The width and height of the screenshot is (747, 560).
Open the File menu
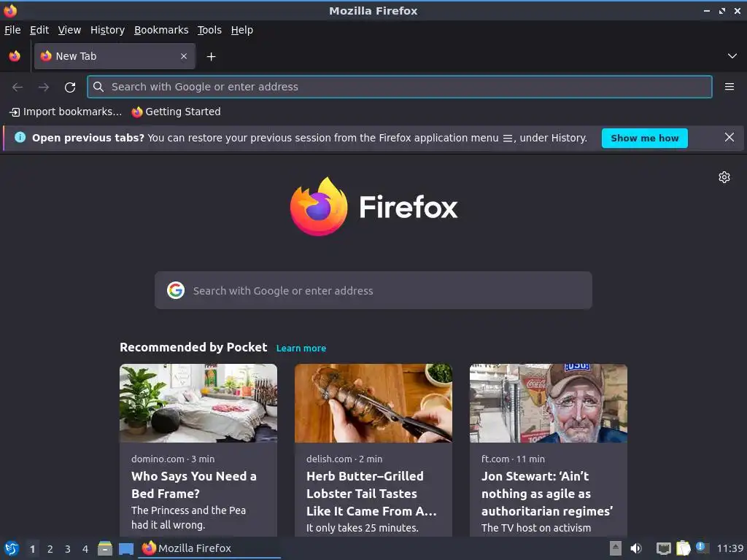pos(12,30)
